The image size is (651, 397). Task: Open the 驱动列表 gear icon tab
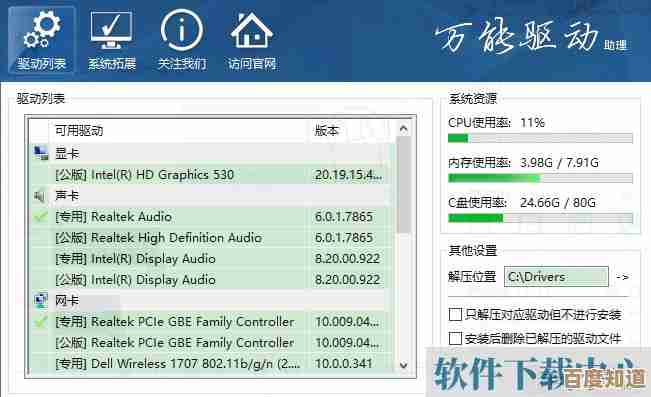[42, 41]
